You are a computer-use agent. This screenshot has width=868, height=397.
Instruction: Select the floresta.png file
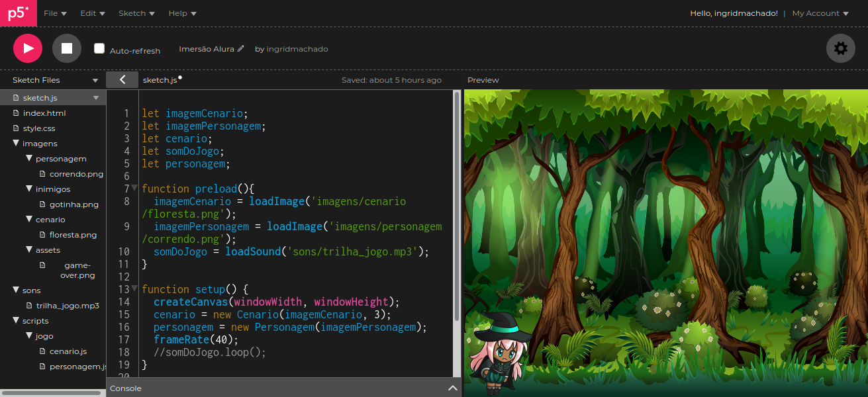73,235
